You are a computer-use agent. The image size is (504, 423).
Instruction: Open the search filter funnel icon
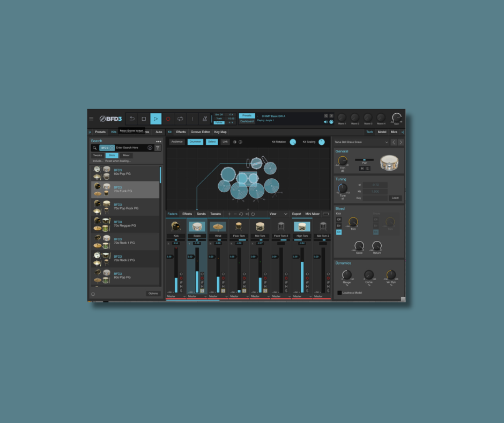tap(158, 148)
